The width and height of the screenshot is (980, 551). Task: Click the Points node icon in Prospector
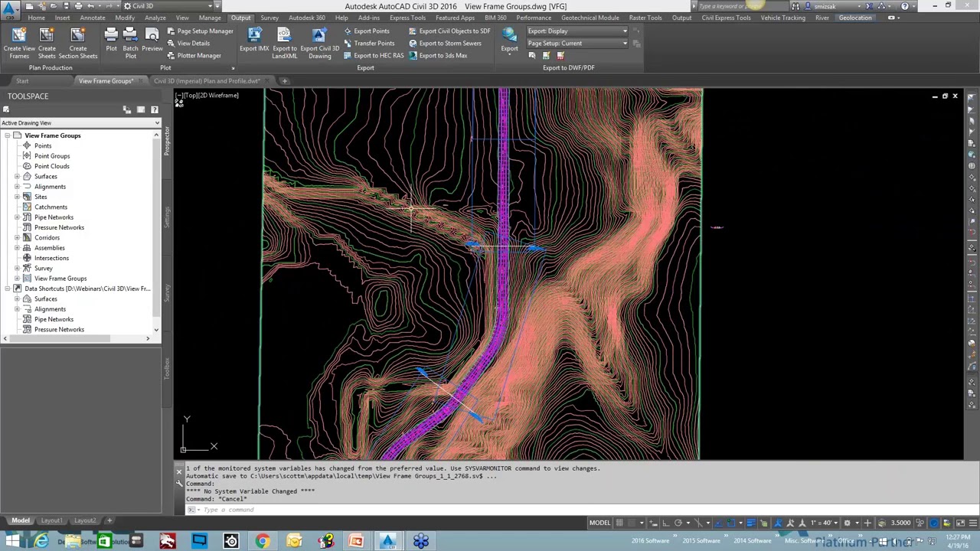(27, 145)
